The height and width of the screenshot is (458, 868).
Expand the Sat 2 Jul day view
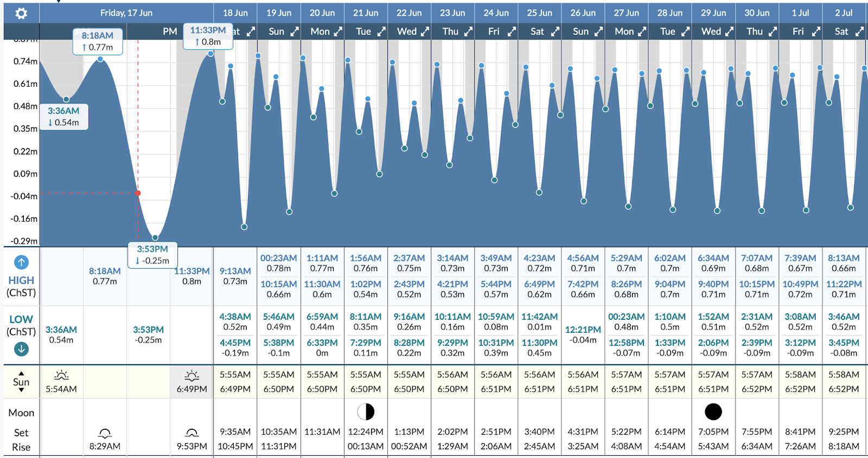pyautogui.click(x=859, y=31)
